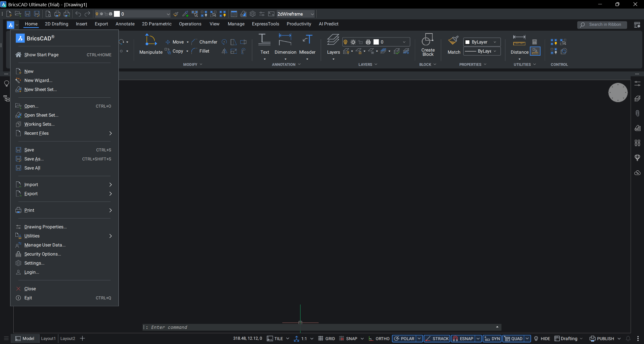Open the balloon tips panel on right sidebar

click(x=637, y=158)
